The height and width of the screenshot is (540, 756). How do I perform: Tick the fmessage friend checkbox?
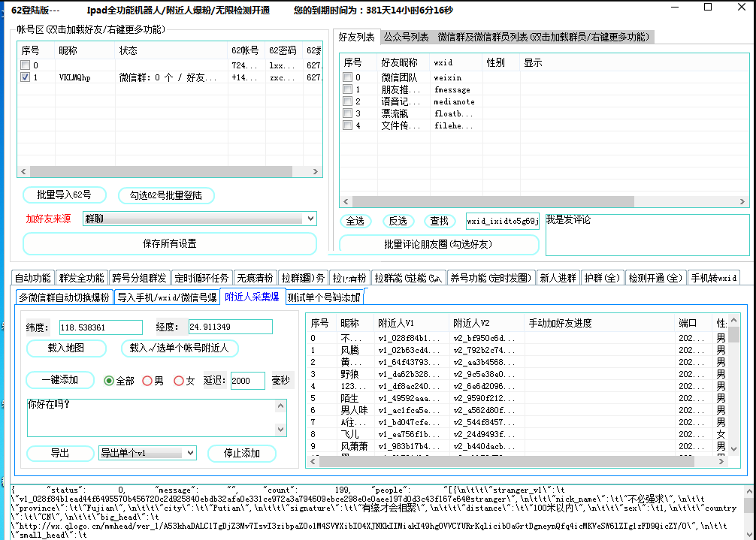click(347, 89)
